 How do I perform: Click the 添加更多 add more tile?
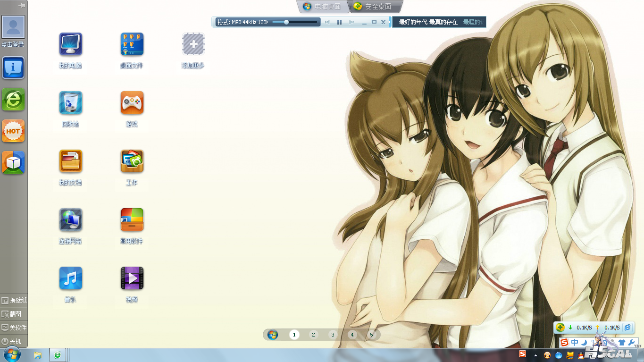click(x=193, y=45)
